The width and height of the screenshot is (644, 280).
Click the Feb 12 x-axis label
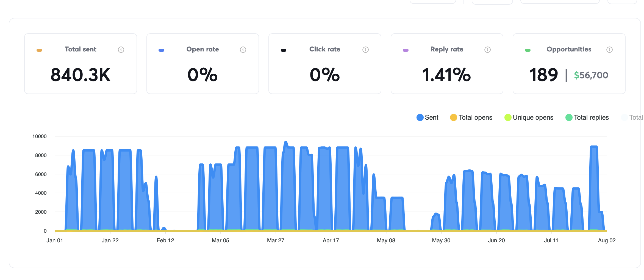pyautogui.click(x=165, y=240)
